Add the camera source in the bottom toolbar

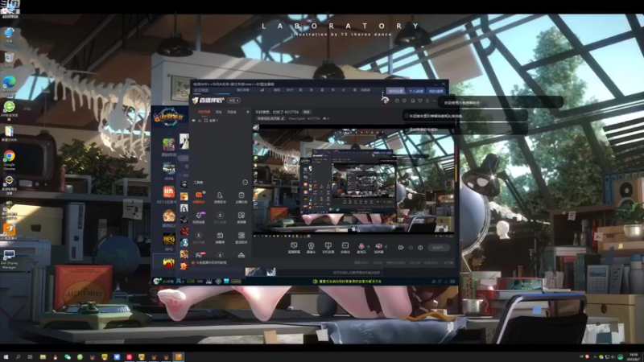(311, 246)
